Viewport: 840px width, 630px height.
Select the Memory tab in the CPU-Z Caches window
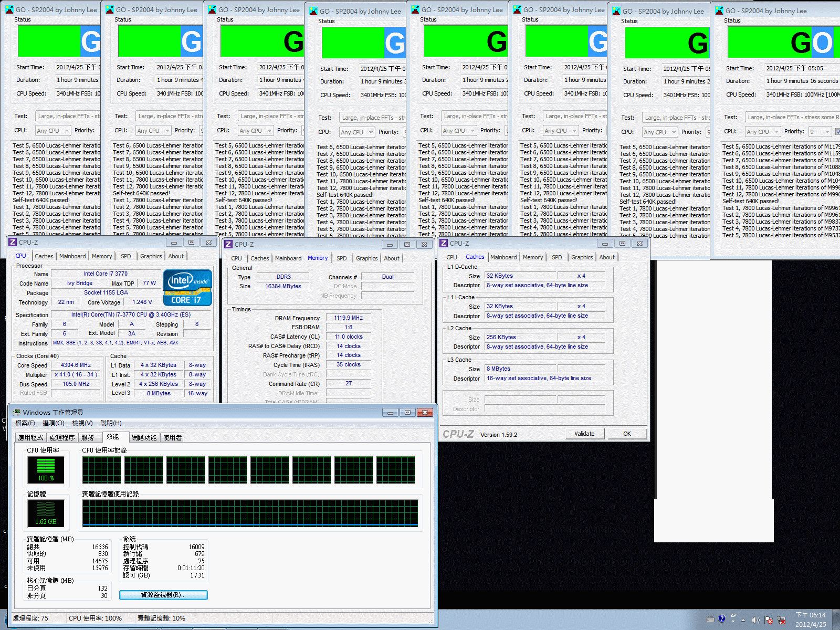tap(533, 257)
